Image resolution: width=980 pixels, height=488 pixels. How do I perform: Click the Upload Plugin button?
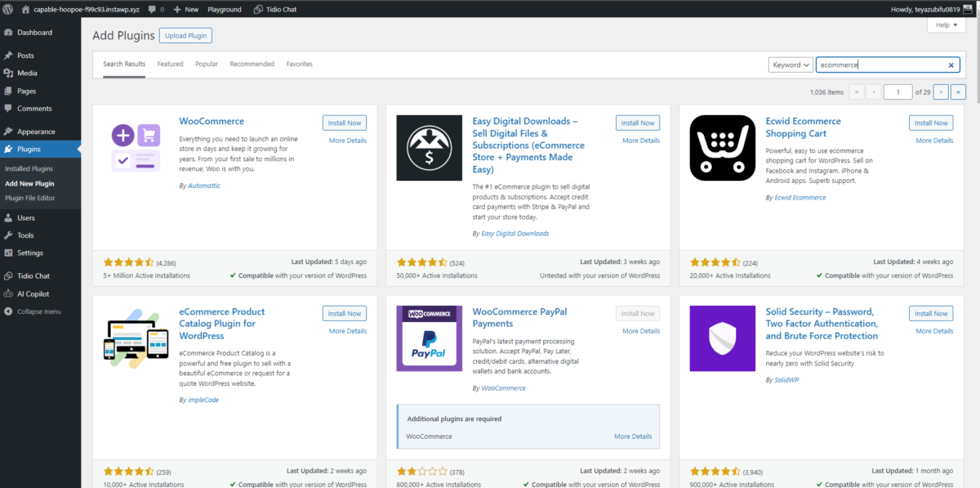[185, 36]
